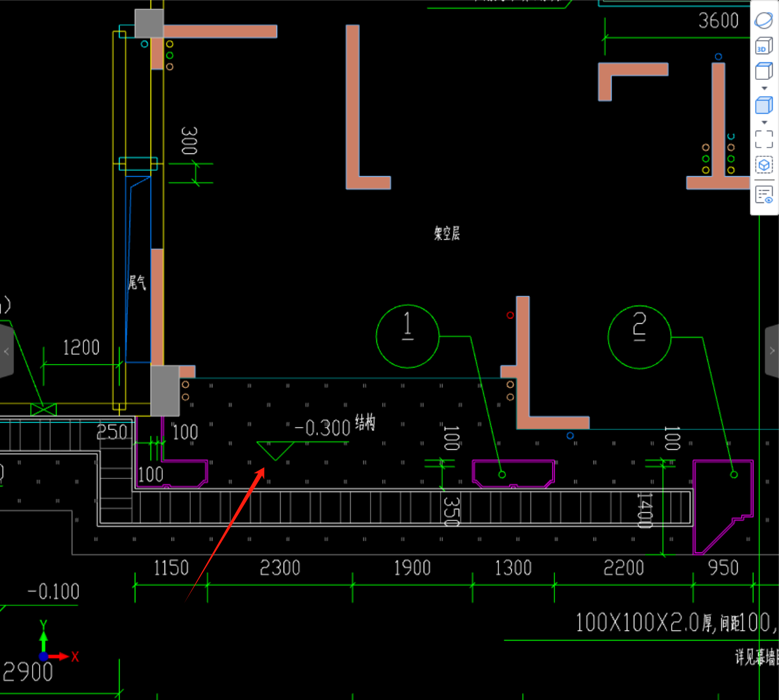Switch to 3D view mode
Viewport: 779px width, 700px height.
(x=764, y=45)
